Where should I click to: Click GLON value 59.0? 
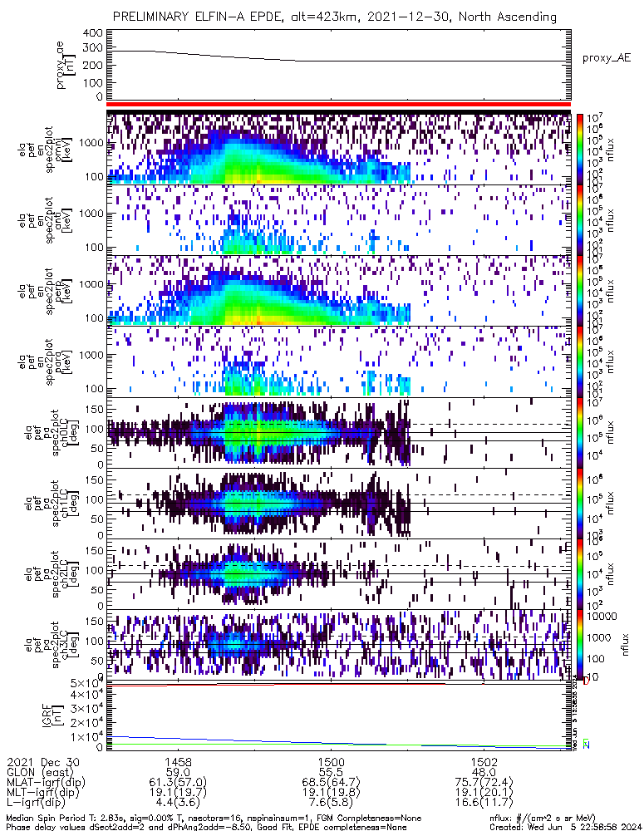(x=178, y=773)
